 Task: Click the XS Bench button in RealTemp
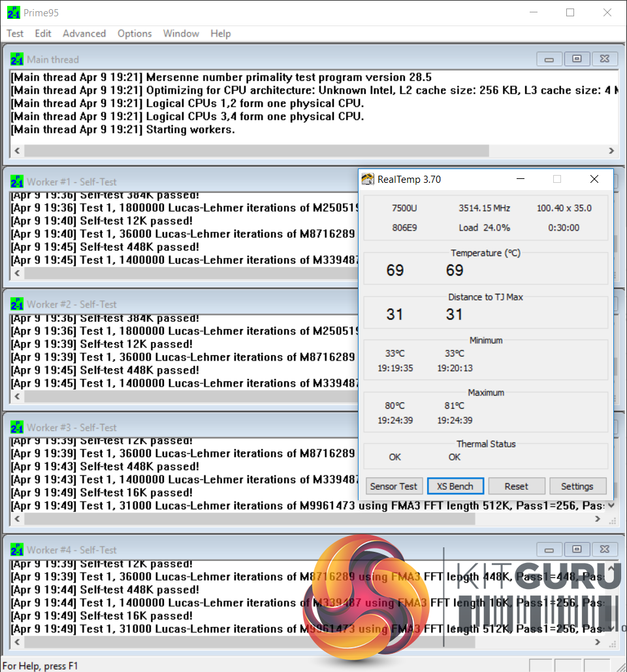pyautogui.click(x=455, y=487)
